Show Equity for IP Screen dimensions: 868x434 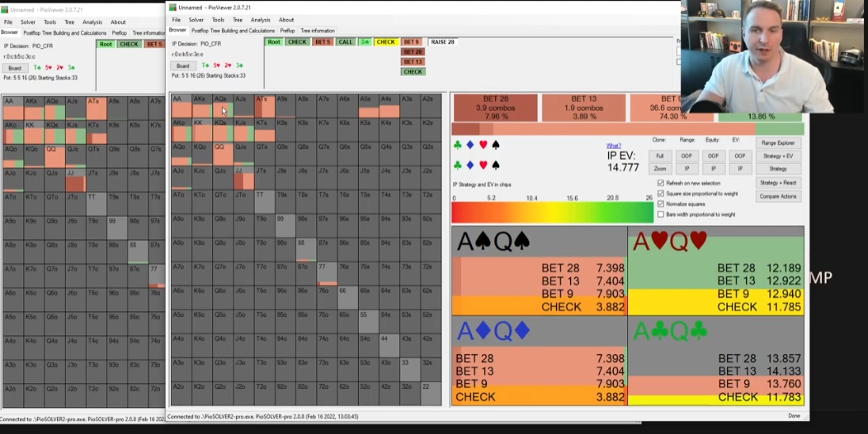tap(713, 169)
